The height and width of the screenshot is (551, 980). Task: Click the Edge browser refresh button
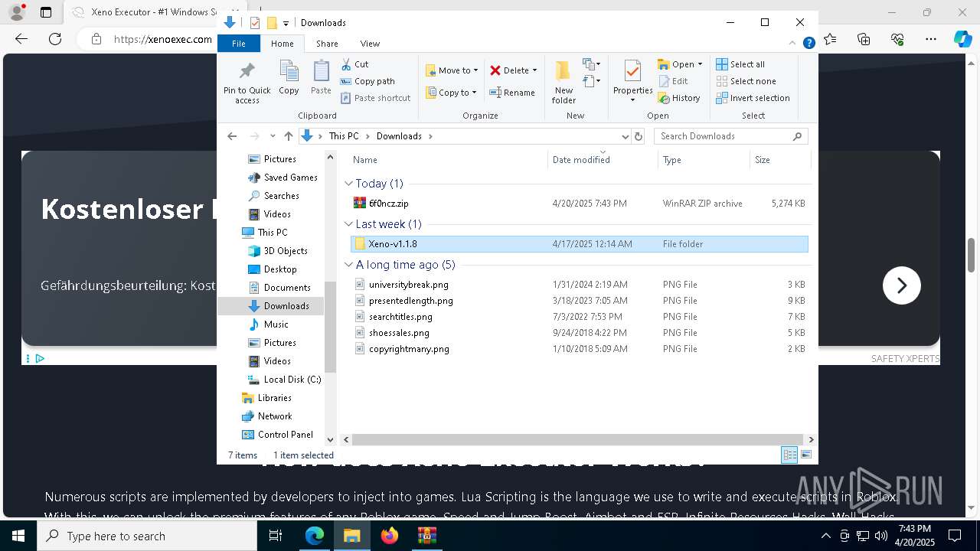54,39
